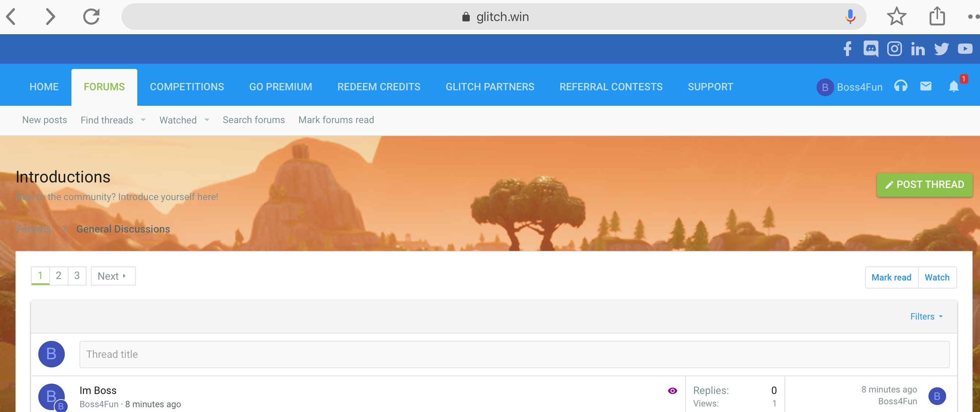
Task: Toggle the watched eye icon on Im Boss thread
Action: (x=672, y=391)
